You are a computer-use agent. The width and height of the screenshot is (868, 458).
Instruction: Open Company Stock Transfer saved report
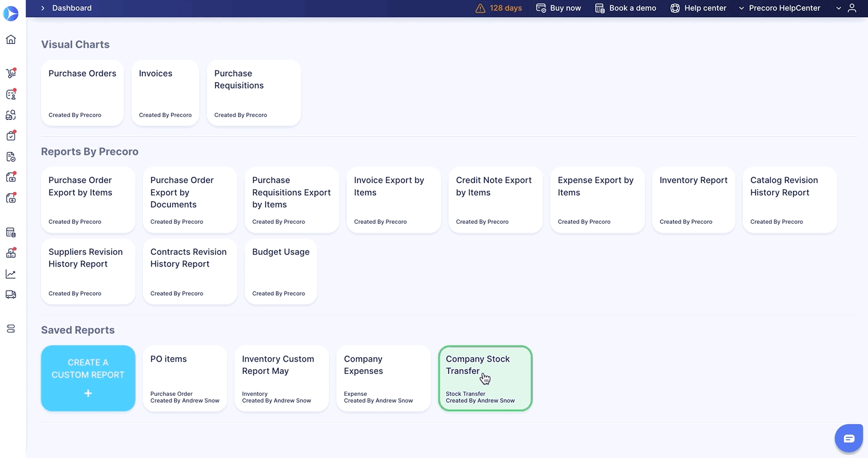click(485, 378)
